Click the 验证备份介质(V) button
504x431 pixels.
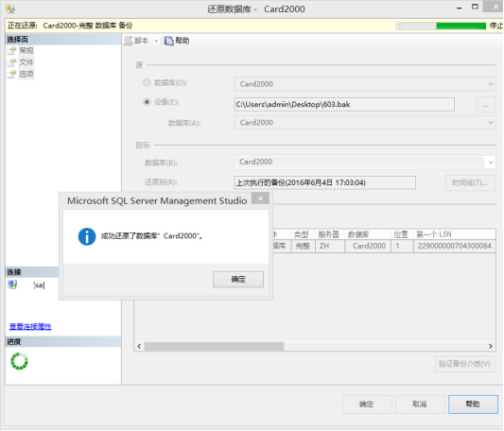[x=464, y=364]
